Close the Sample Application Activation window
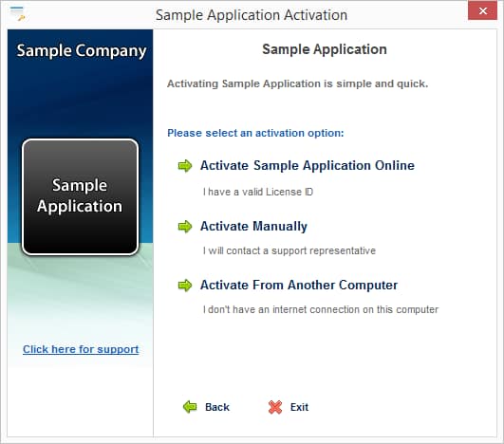Viewport: 504px width, 444px height. [x=482, y=11]
